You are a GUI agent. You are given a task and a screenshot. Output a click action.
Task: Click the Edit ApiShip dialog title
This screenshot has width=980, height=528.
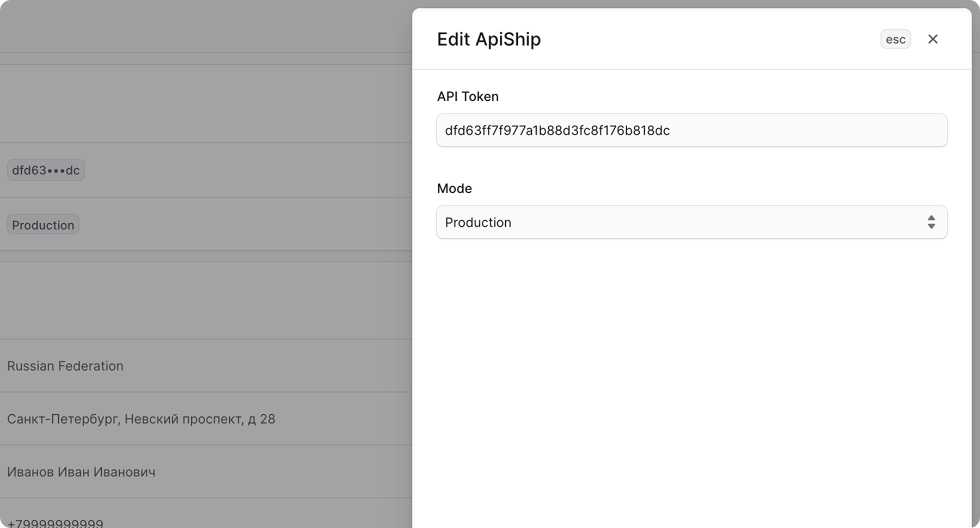coord(488,39)
